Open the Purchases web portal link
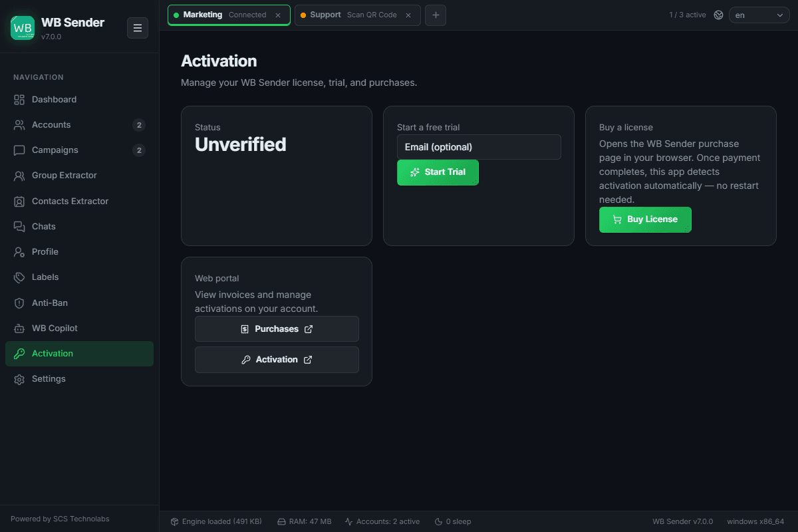 [x=277, y=329]
